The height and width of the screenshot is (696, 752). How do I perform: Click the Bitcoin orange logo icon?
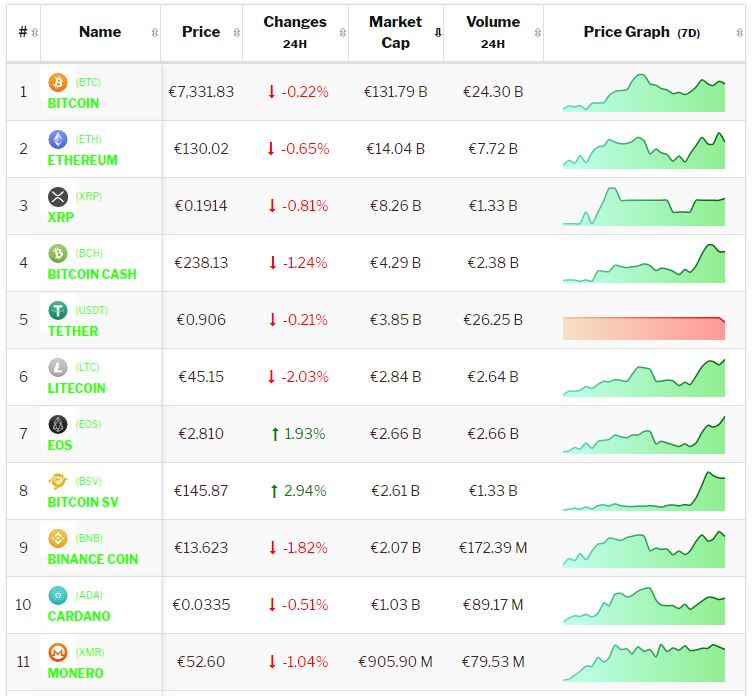point(58,82)
